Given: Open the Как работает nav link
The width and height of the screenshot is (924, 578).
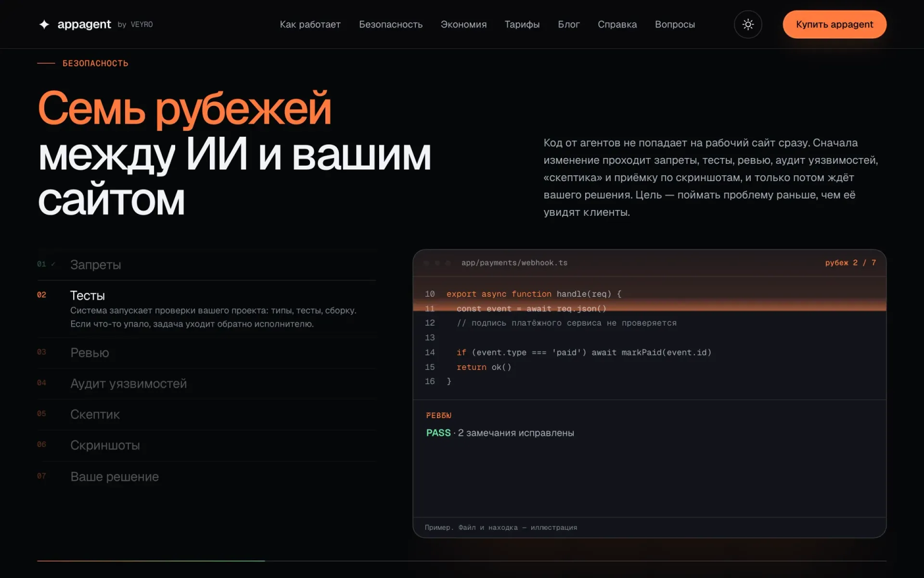Looking at the screenshot, I should (x=310, y=25).
